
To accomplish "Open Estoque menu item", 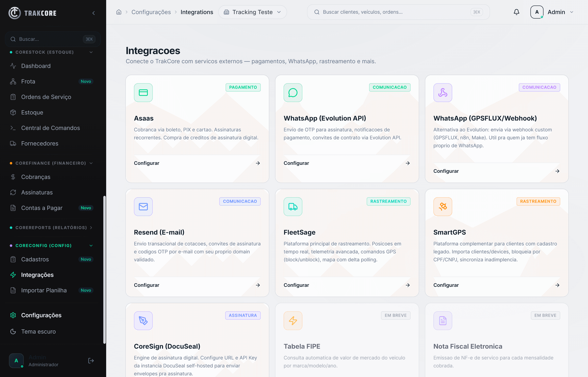I will tap(51, 112).
